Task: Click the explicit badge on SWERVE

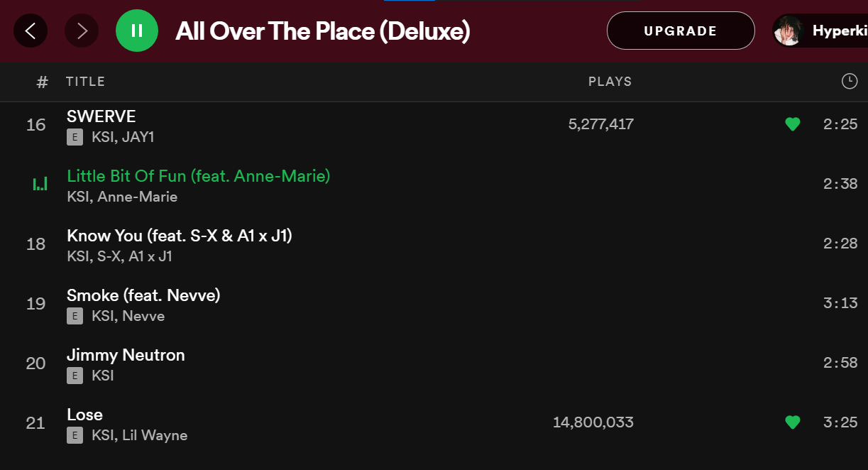Action: pyautogui.click(x=75, y=137)
